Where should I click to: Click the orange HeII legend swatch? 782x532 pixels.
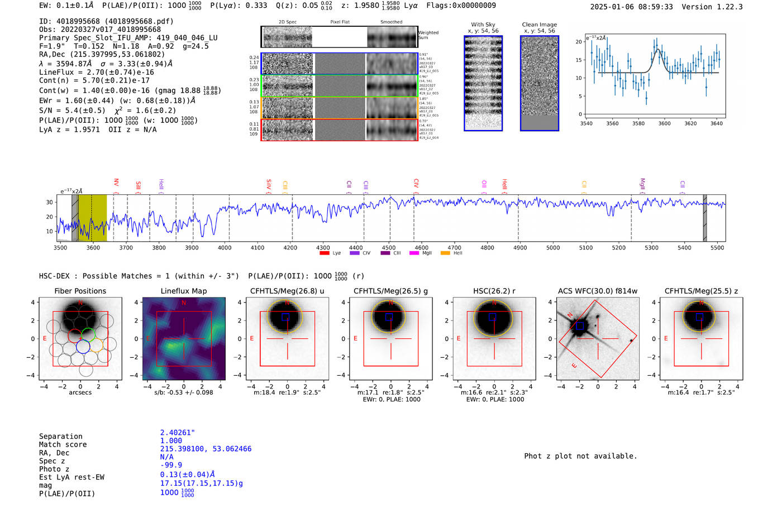445,253
